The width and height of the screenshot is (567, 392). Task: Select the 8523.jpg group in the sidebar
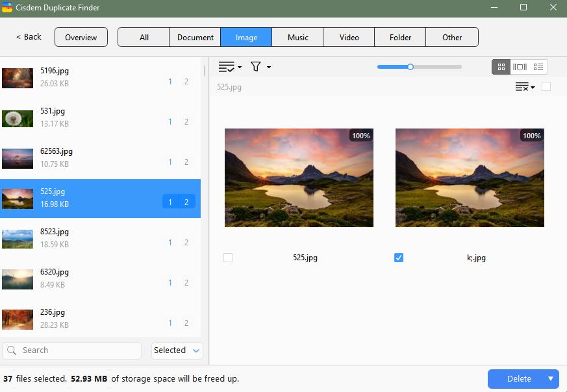pyautogui.click(x=101, y=238)
